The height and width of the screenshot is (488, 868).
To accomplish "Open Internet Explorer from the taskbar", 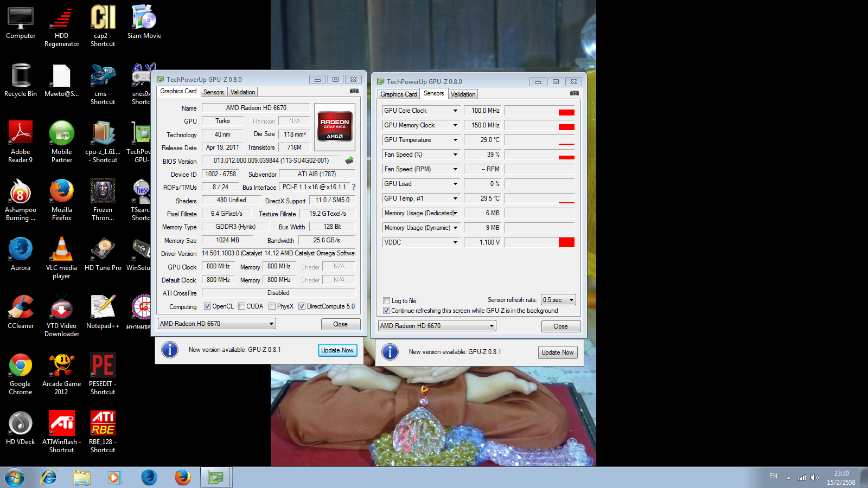I will point(49,477).
